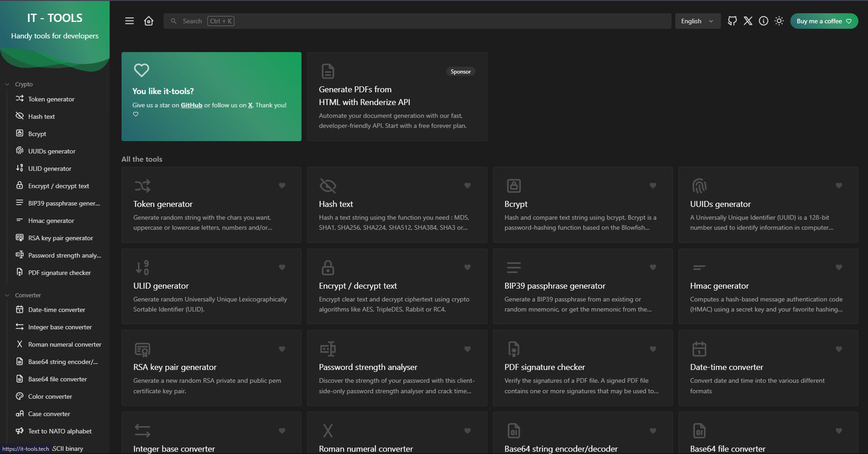Click the Bcrypt card lock icon

coord(513,186)
